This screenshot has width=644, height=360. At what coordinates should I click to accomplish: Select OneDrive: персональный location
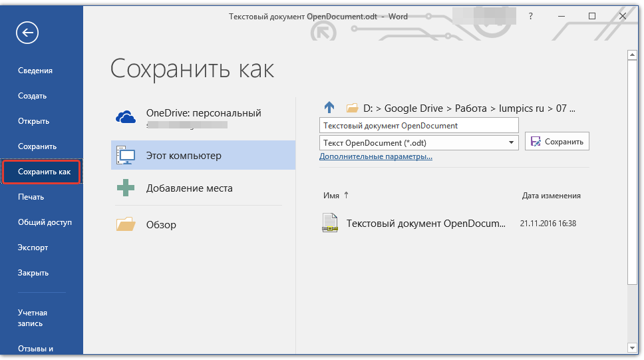coord(204,118)
